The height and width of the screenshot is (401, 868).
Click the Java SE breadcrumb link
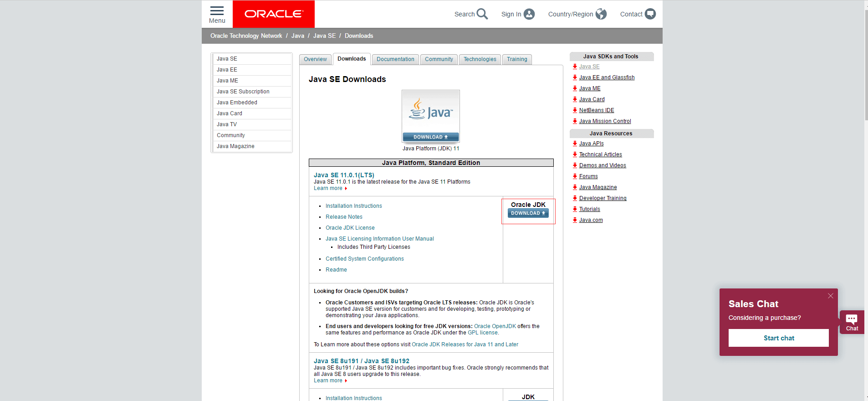(x=324, y=36)
